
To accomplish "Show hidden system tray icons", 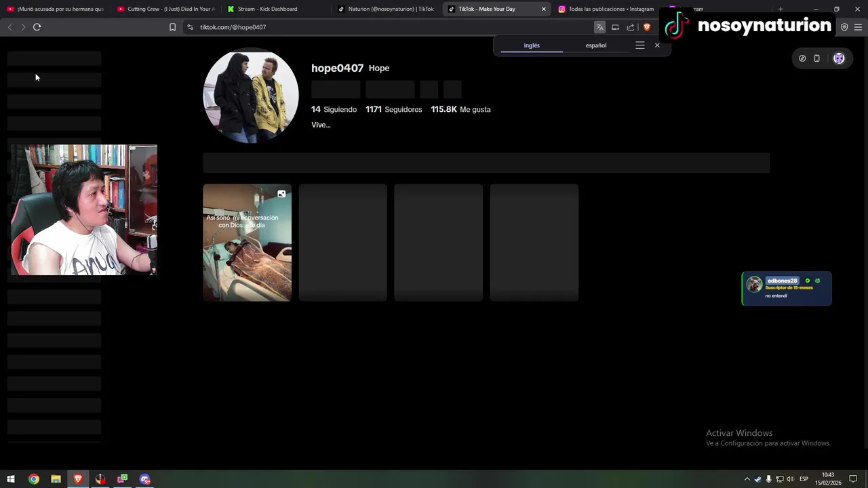I will tap(747, 479).
